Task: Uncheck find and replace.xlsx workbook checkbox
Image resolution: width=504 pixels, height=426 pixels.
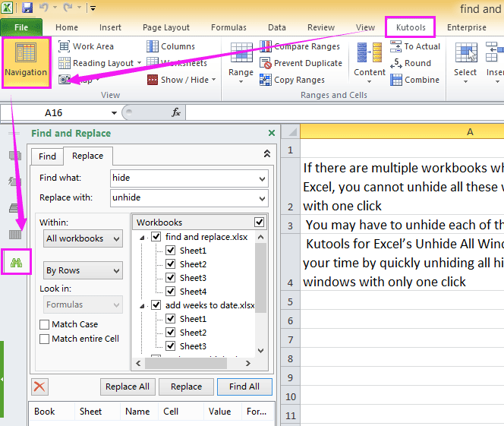Action: [x=156, y=237]
